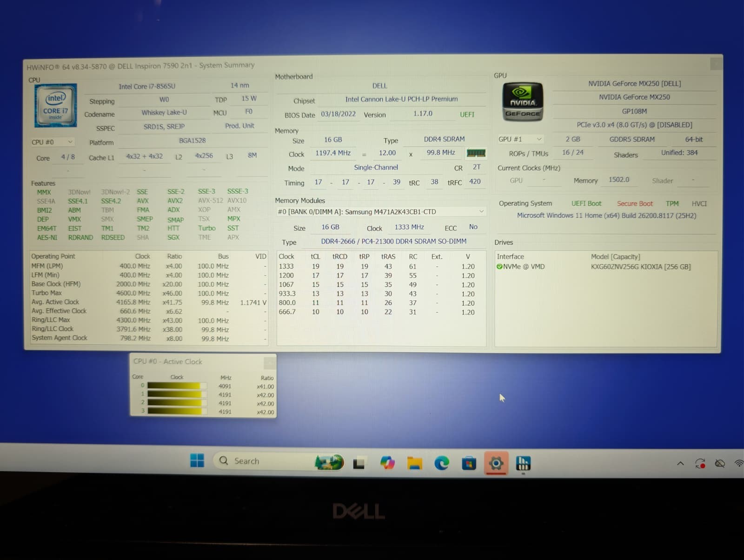
Task: Open Microsoft Store from the taskbar
Action: click(469, 463)
